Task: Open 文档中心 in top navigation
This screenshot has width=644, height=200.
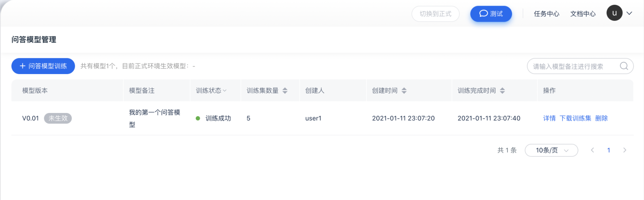Action: coord(583,14)
